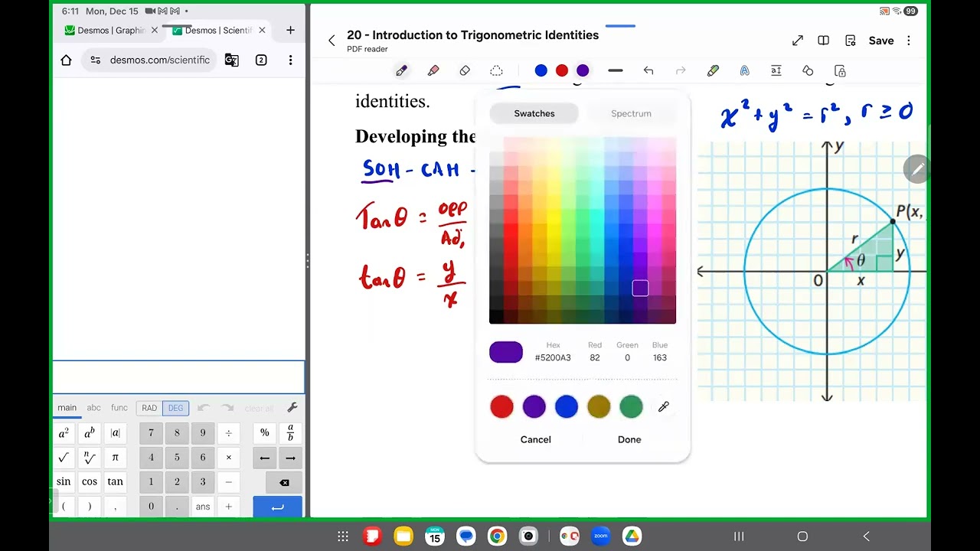The width and height of the screenshot is (980, 551).
Task: Open Zoom app from the taskbar
Action: [x=600, y=536]
